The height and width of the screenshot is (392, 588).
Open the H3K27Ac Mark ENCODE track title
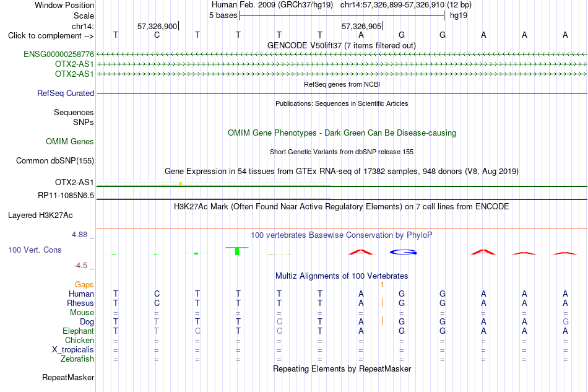click(x=342, y=206)
